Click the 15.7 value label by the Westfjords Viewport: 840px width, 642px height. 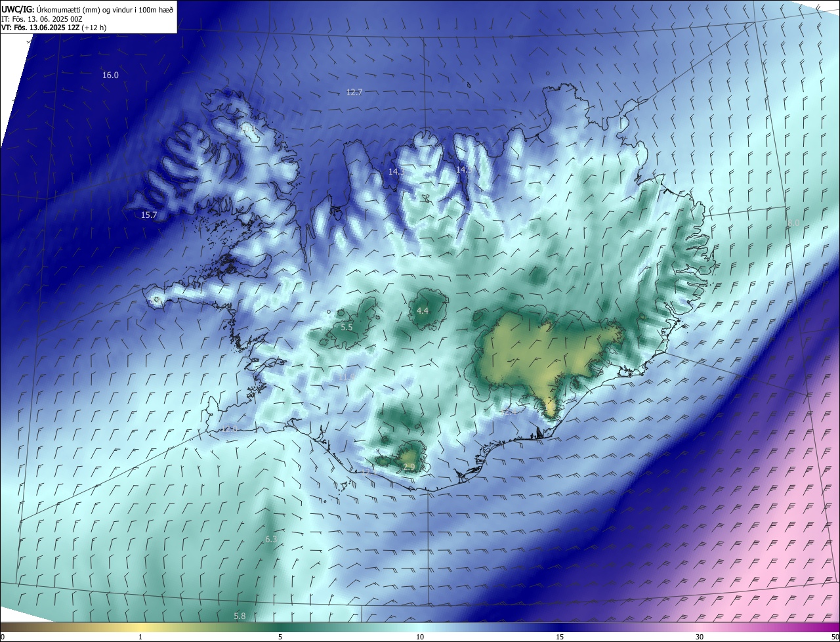point(149,215)
